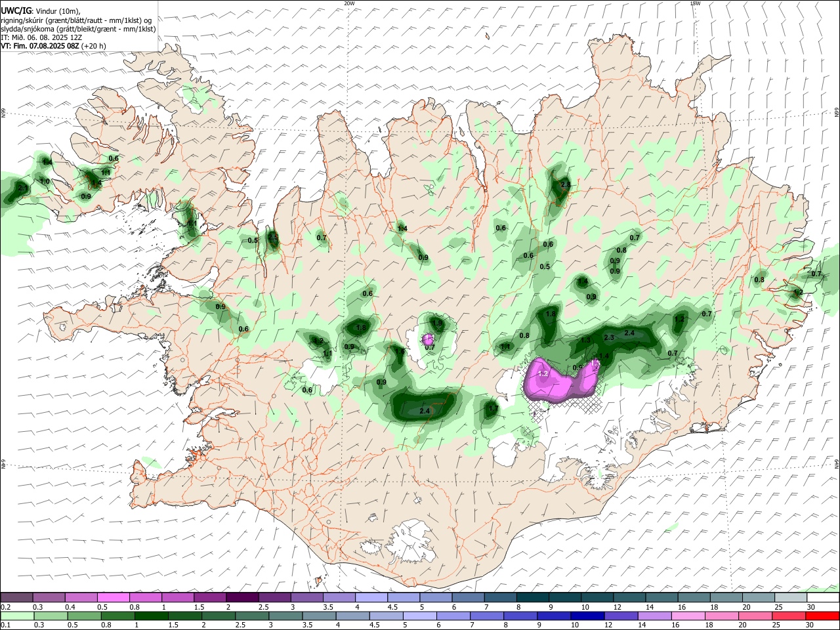Click the 1.0 precipitation value in the Westfjords

[45, 182]
